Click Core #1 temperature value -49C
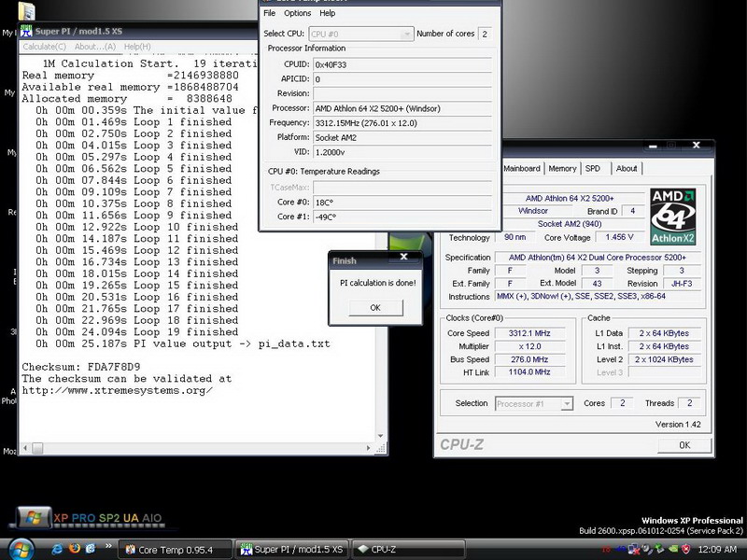 click(402, 217)
